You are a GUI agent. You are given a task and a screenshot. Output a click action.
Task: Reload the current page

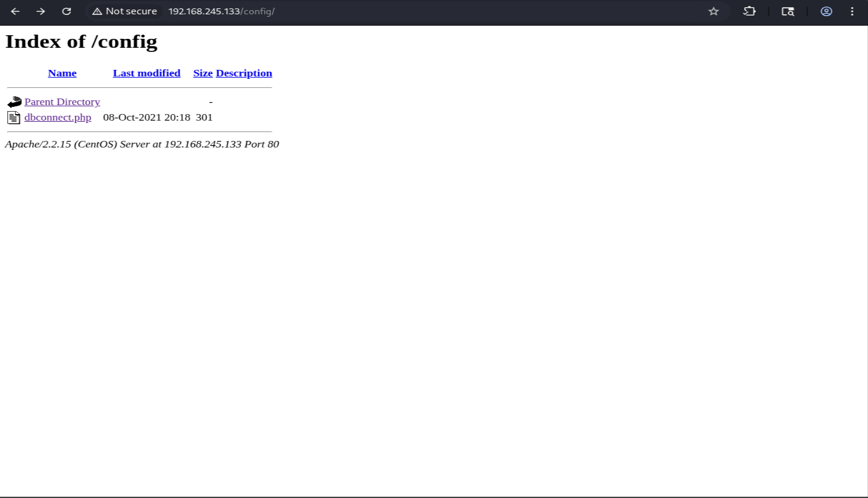67,11
